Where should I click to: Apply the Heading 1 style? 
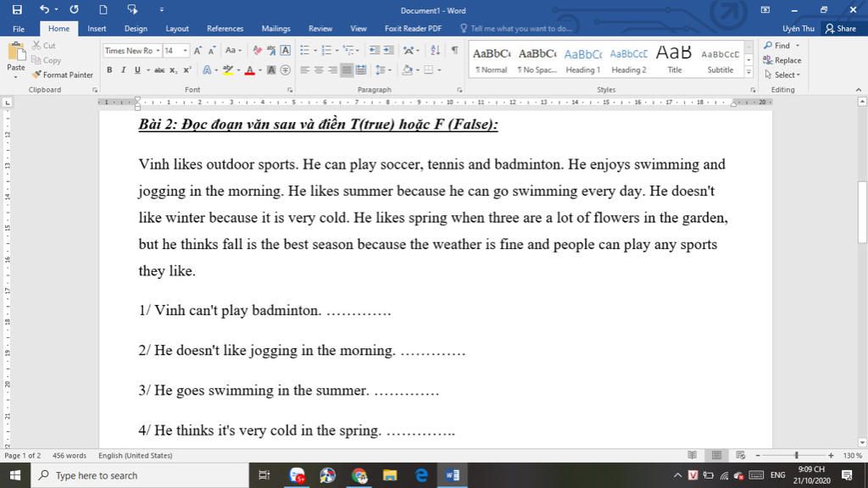tap(583, 59)
